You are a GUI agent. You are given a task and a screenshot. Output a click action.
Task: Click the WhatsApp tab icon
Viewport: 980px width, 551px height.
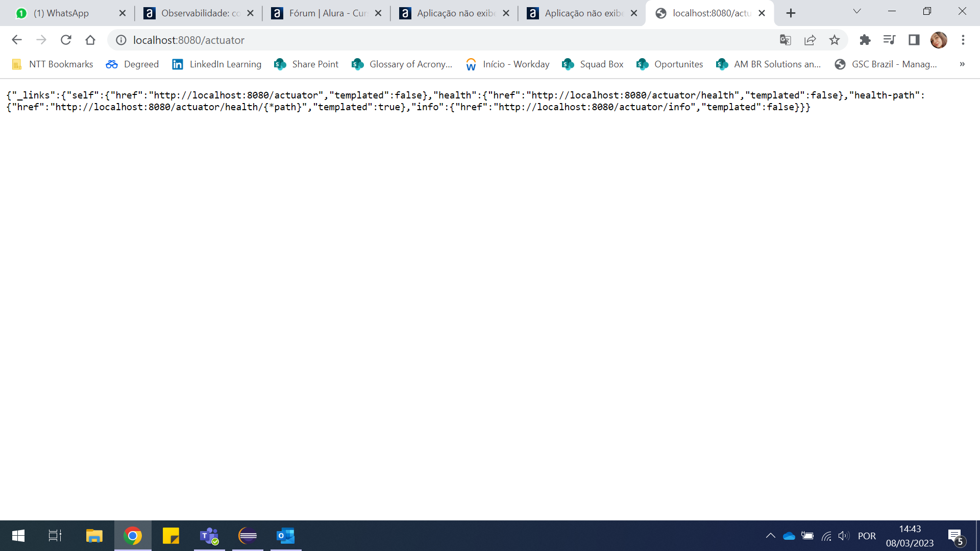[x=18, y=13]
